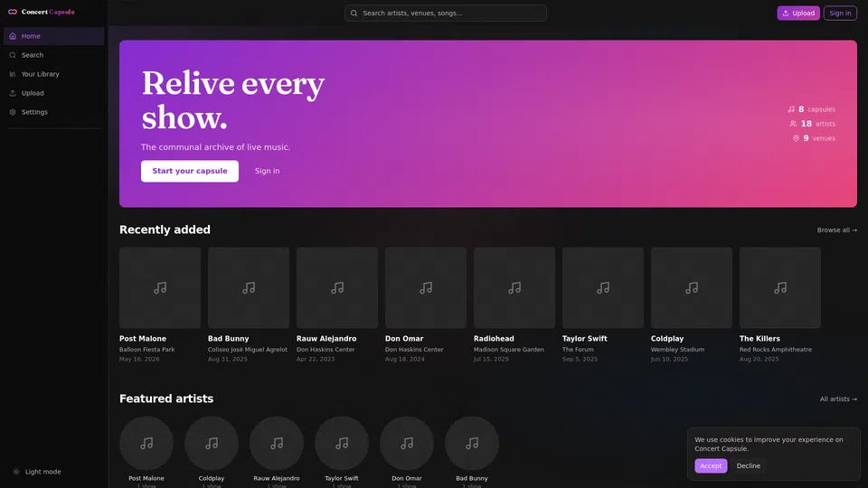868x488 pixels.
Task: Click the 'Radiohead' title under Recently added
Action: pyautogui.click(x=494, y=339)
